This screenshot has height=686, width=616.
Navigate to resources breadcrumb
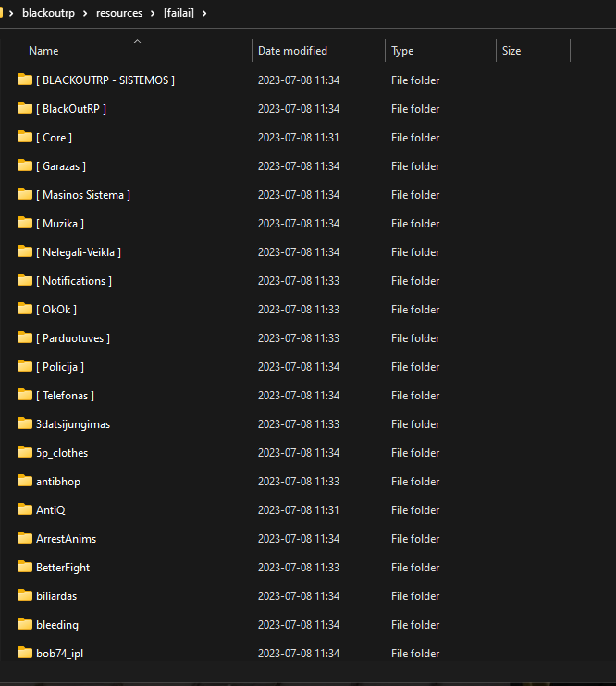click(x=119, y=13)
